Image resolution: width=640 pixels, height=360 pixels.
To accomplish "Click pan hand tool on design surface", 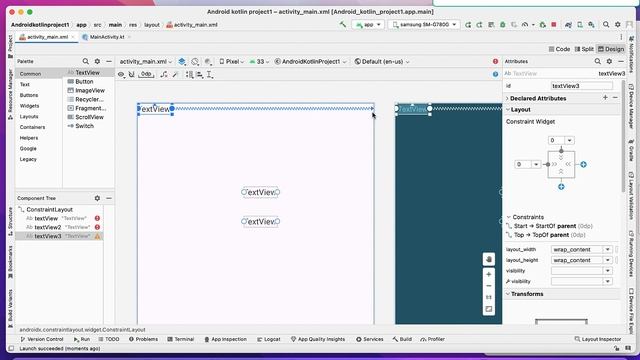I will pos(489,259).
